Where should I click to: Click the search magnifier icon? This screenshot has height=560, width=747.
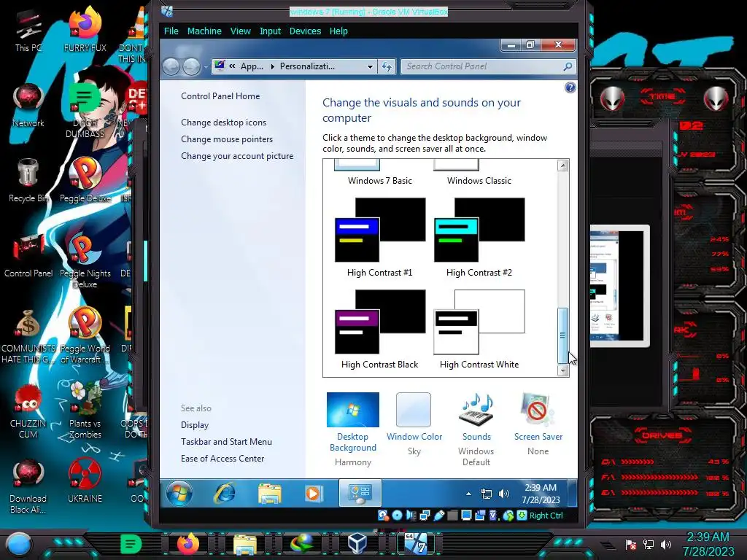coord(568,66)
